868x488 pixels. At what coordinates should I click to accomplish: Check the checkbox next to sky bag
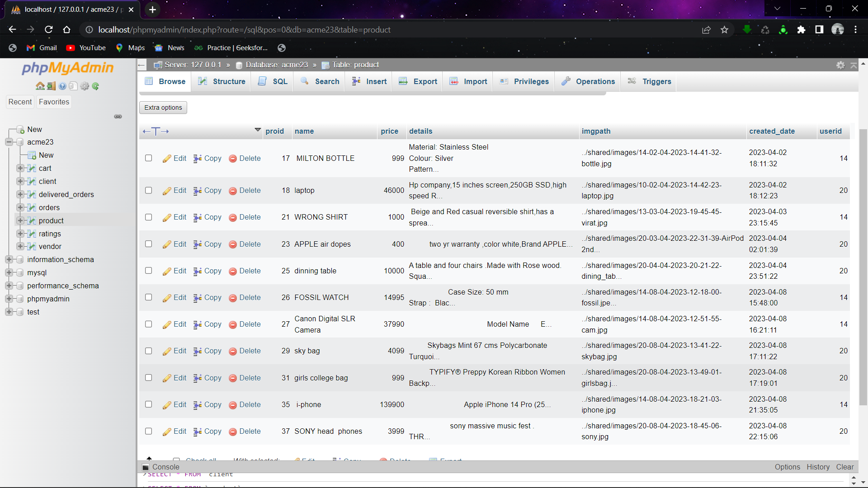tap(148, 351)
